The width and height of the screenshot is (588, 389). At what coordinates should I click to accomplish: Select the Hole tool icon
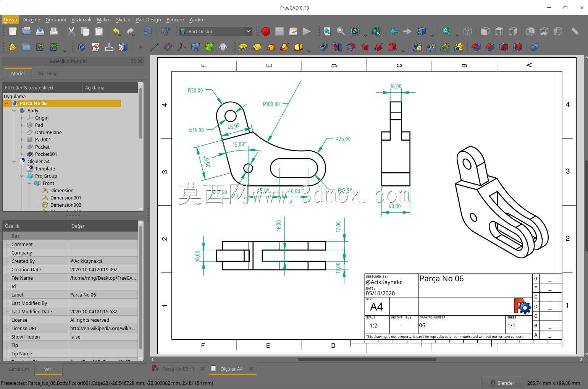coord(337,47)
